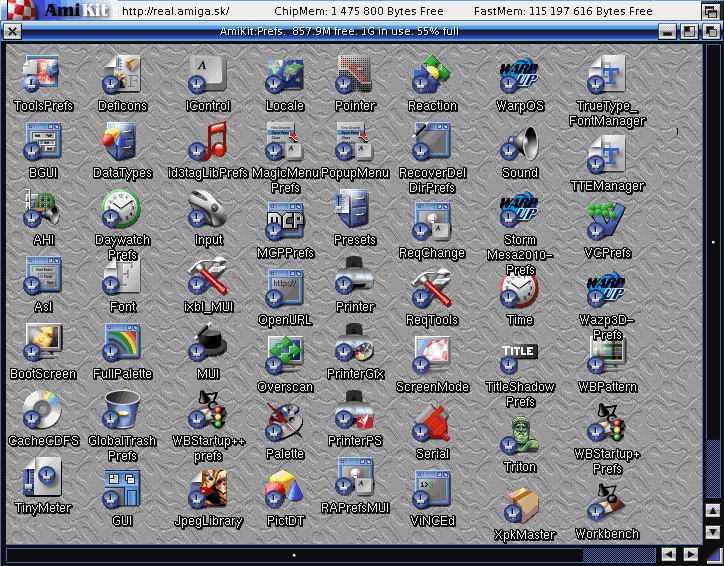Screen dimensions: 724x566
Task: Select the XpkMaster box icon
Action: click(522, 506)
